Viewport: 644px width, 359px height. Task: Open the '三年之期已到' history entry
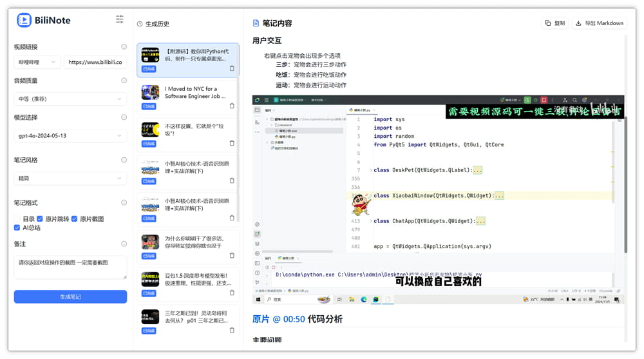pyautogui.click(x=187, y=322)
